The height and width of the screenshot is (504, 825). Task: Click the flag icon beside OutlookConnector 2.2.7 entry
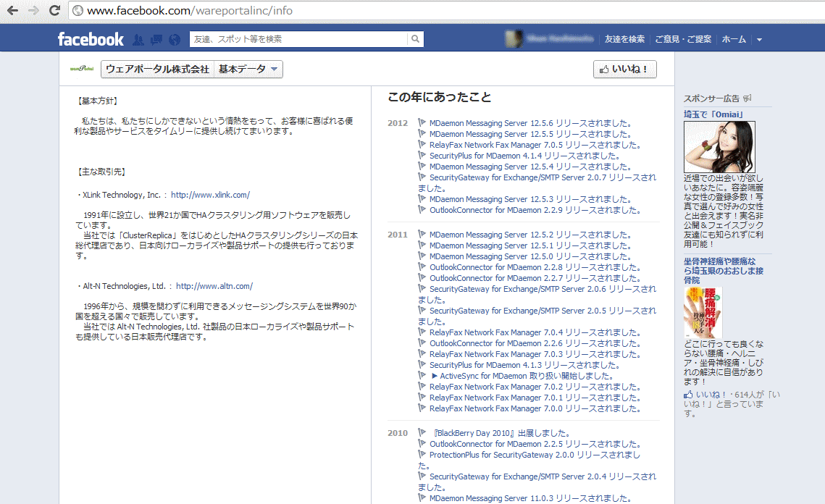pyautogui.click(x=422, y=277)
